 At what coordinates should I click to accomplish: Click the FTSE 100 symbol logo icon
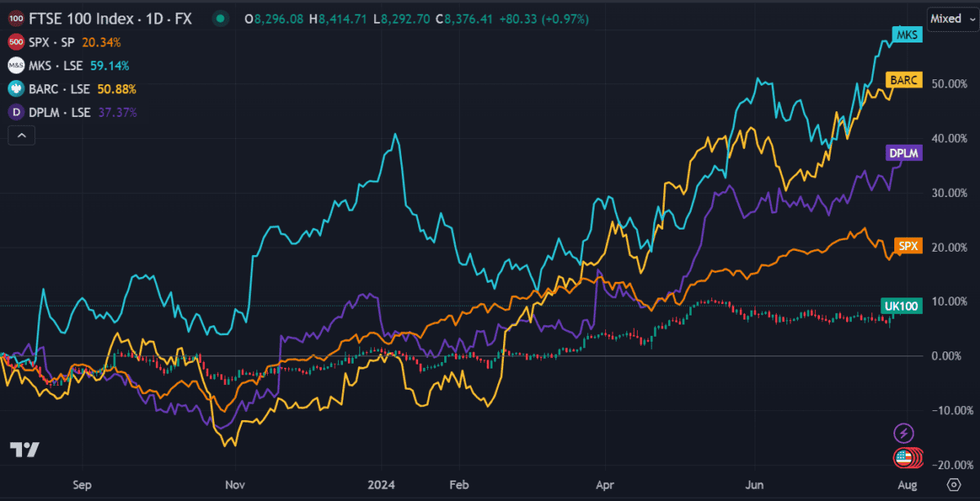(x=16, y=18)
